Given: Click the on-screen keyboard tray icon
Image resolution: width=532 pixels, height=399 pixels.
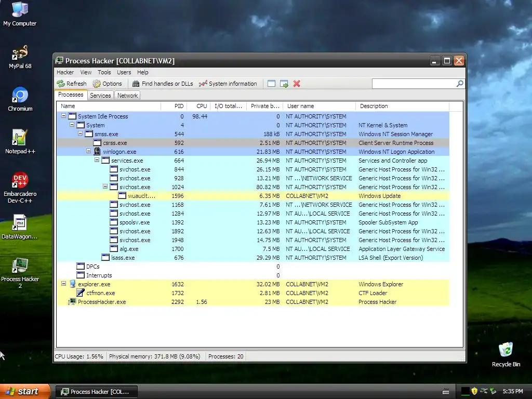Looking at the screenshot, I should [446, 392].
